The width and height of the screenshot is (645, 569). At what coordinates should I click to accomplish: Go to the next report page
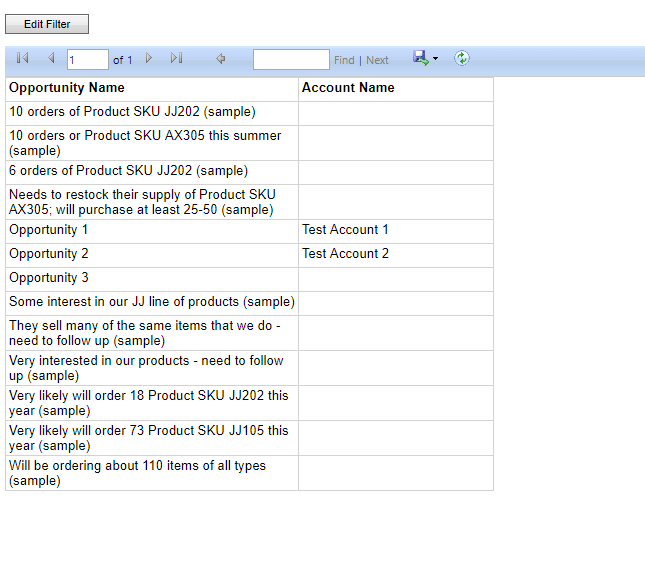click(x=149, y=58)
